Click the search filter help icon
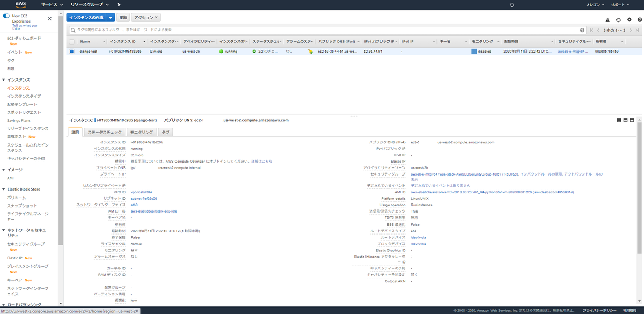 (582, 30)
